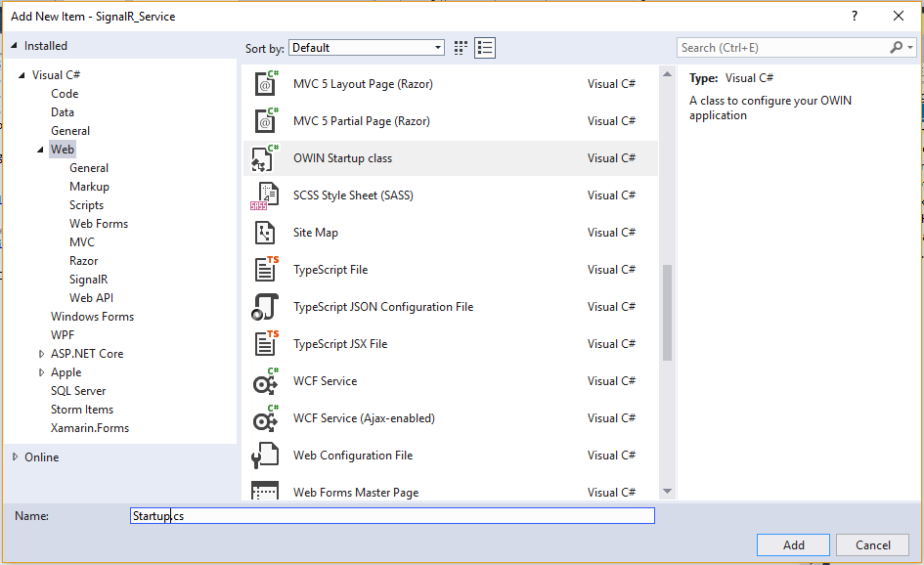Viewport: 924px width, 565px height.
Task: Click the TypeScript JSON Configuration File icon
Action: [x=265, y=307]
